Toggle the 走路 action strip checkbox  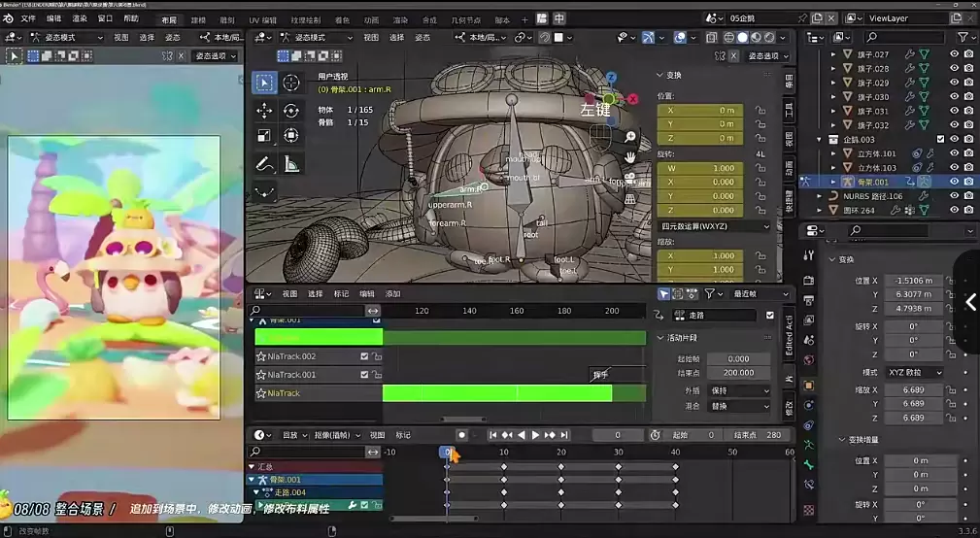pyautogui.click(x=770, y=315)
